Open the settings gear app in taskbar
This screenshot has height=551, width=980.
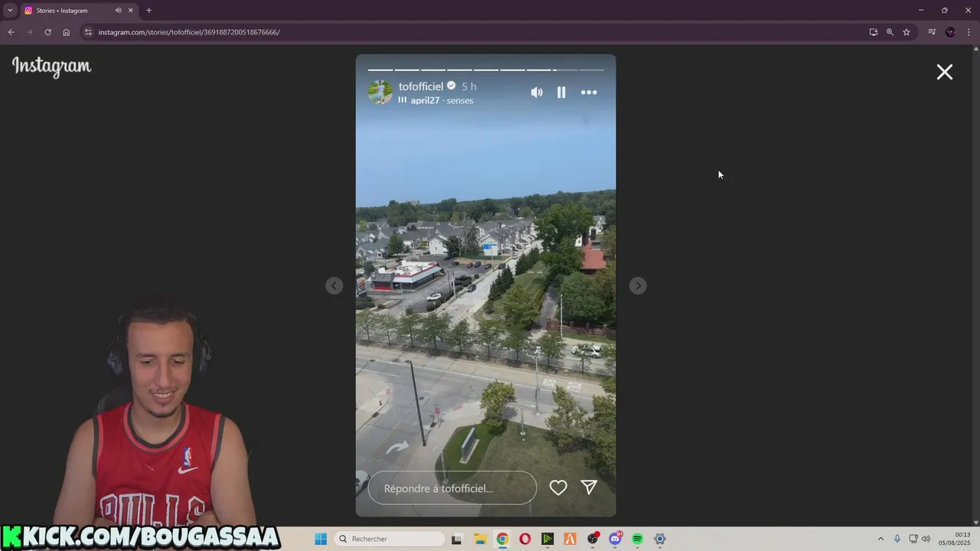[660, 539]
